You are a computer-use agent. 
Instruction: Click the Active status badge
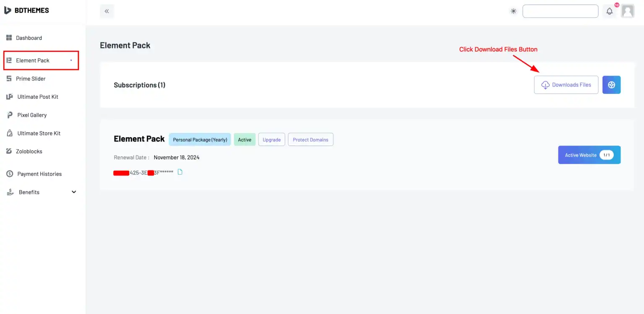coord(244,140)
